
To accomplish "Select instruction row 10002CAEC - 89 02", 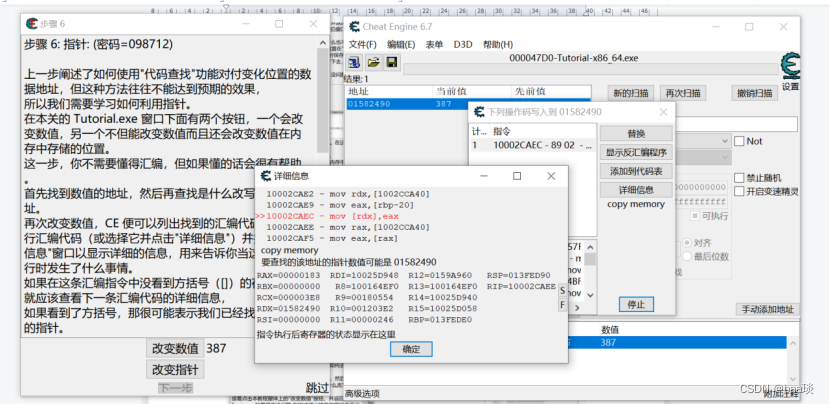I will tap(533, 145).
